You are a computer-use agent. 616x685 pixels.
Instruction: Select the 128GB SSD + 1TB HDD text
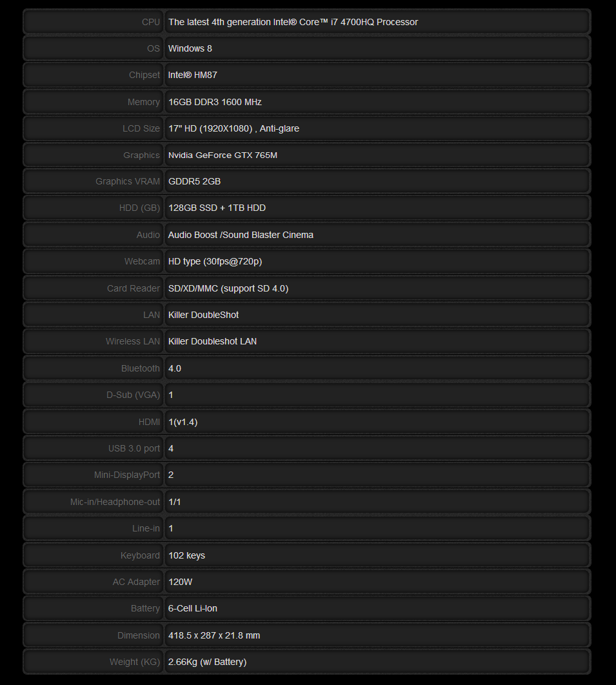click(217, 208)
